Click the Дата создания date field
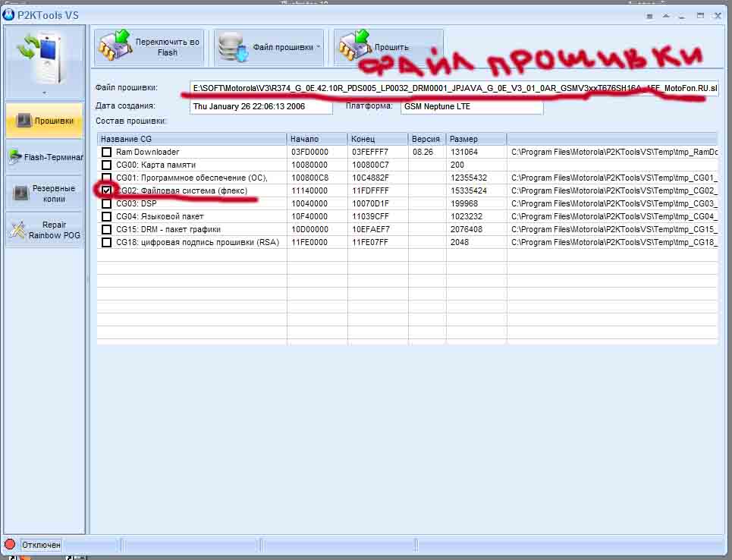732x560 pixels. (x=261, y=106)
